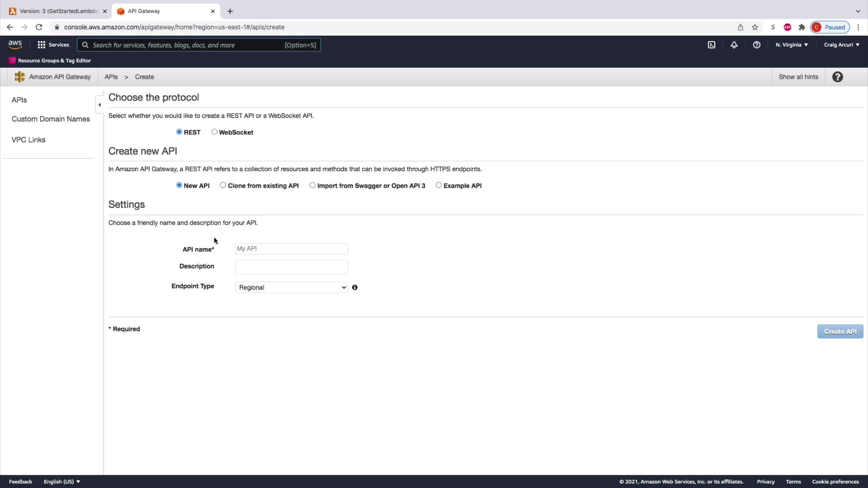This screenshot has height=488, width=868.
Task: Focus the API name input field
Action: [291, 249]
